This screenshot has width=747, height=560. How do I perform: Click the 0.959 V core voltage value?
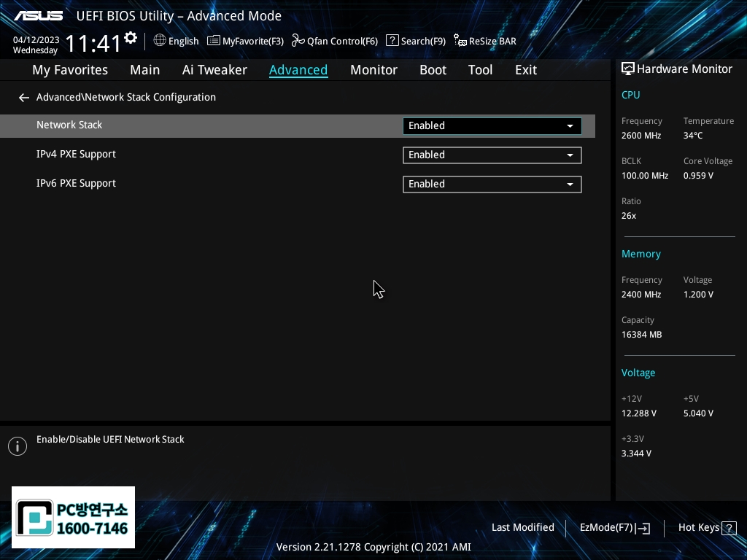[698, 176]
